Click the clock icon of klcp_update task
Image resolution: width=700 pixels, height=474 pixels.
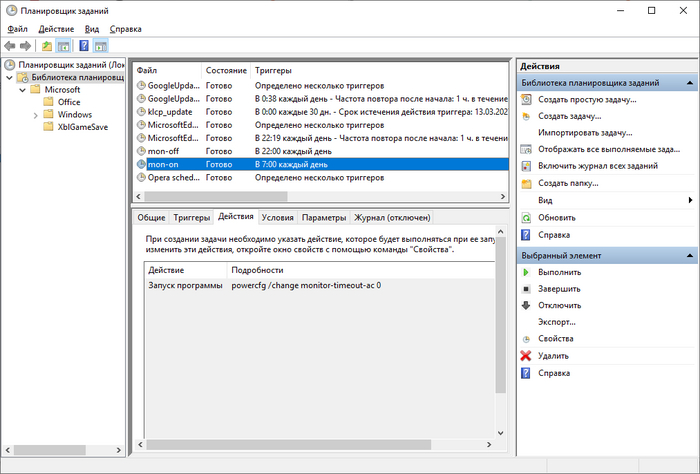141,112
